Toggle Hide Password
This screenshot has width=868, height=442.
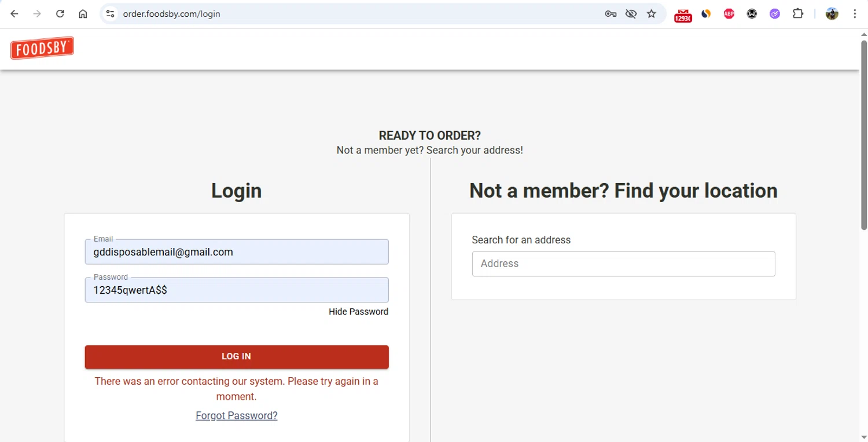[x=358, y=312]
